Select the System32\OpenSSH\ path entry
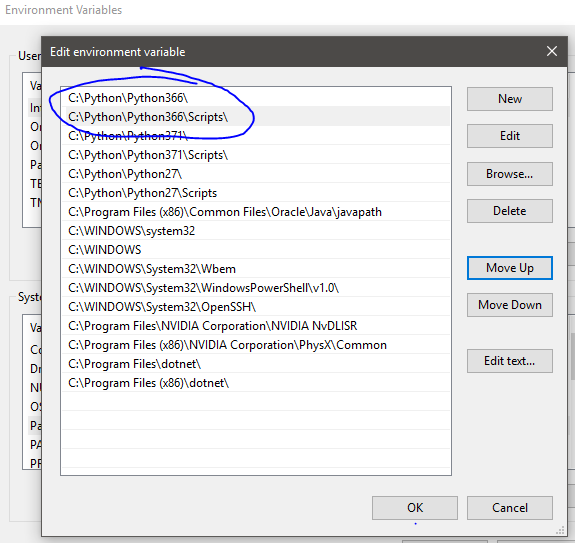This screenshot has width=575, height=543. click(256, 307)
